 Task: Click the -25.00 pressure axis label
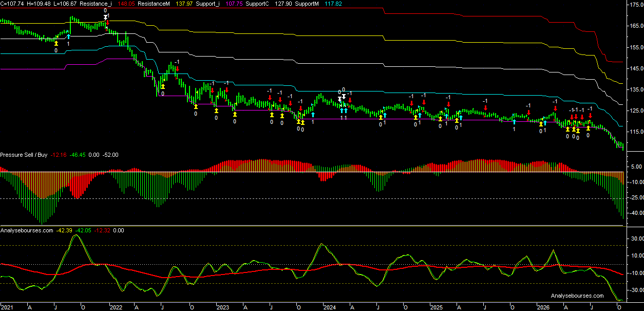tap(636, 197)
